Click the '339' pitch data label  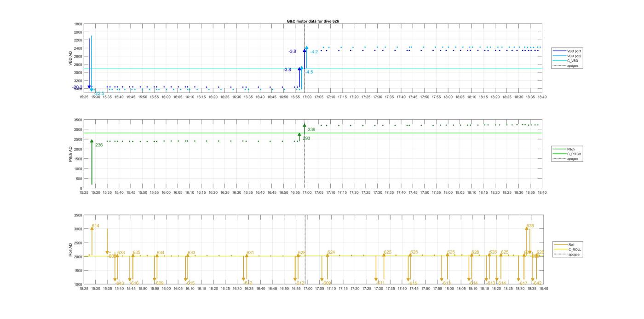(311, 130)
